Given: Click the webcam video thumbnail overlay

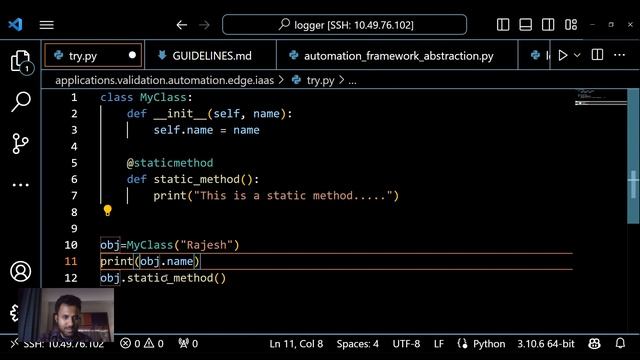Looking at the screenshot, I should point(66,314).
